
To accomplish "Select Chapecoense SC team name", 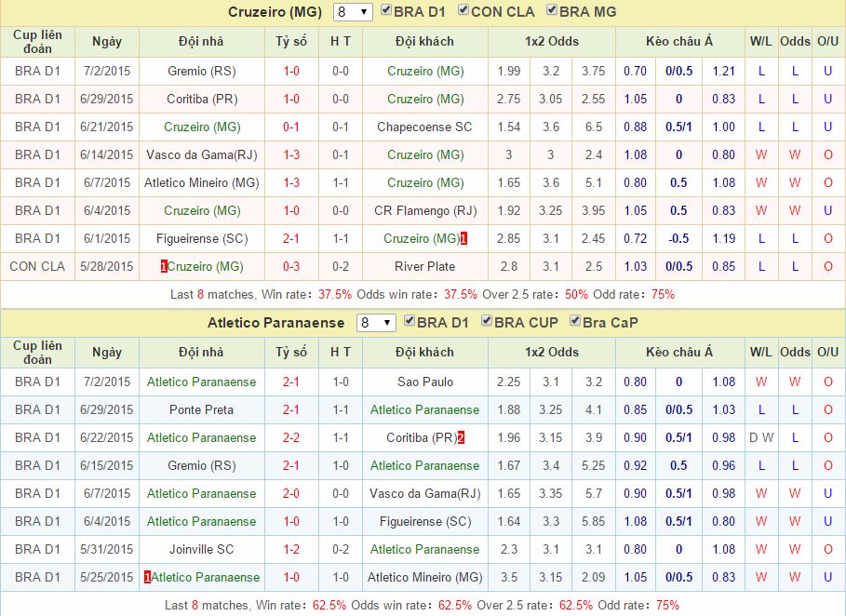I will click(x=424, y=127).
